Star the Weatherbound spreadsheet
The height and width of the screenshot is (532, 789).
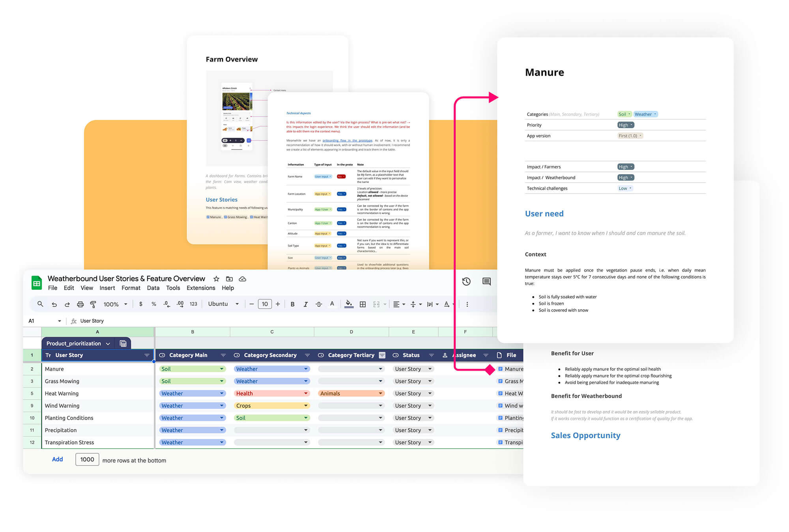(x=216, y=279)
